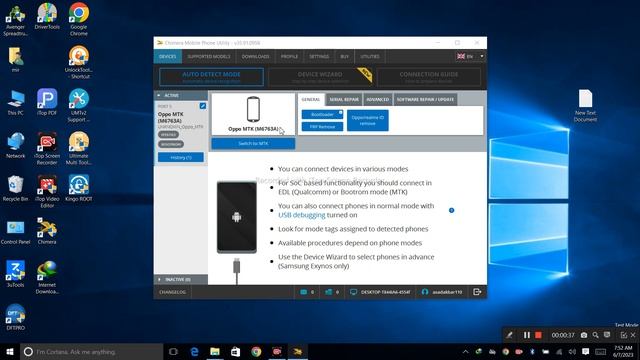Click the Switch to MTK button
This screenshot has height=360, width=640.
pos(253,143)
